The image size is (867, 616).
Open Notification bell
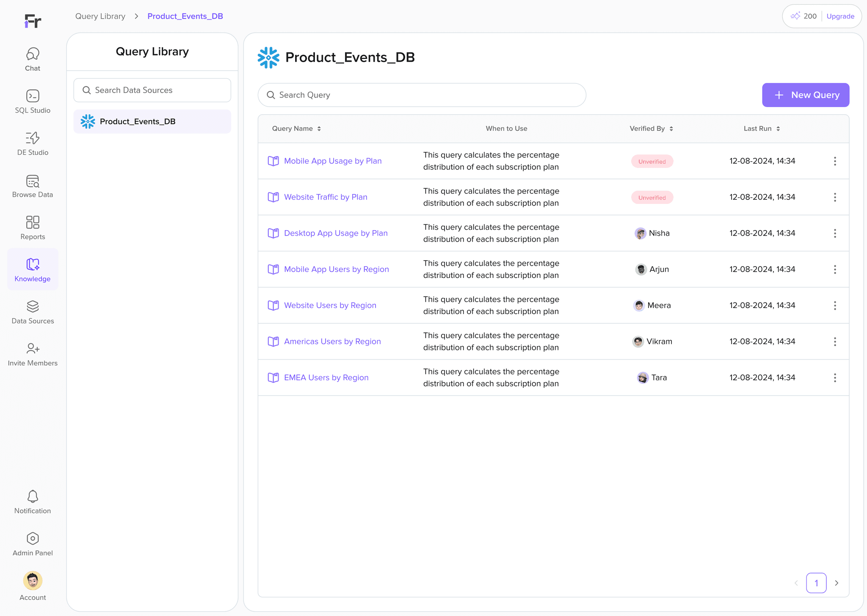tap(33, 496)
